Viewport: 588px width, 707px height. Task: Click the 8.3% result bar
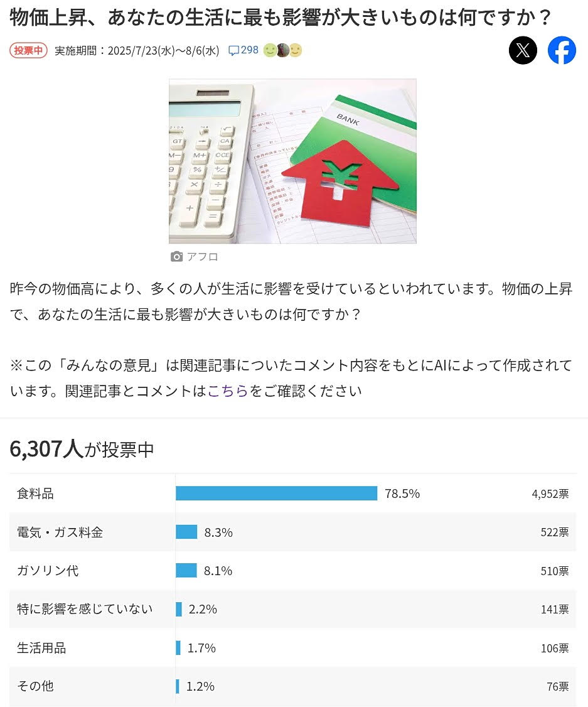[x=186, y=532]
